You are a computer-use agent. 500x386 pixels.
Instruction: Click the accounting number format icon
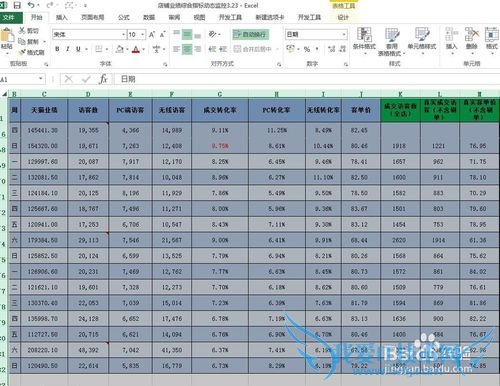click(x=290, y=49)
